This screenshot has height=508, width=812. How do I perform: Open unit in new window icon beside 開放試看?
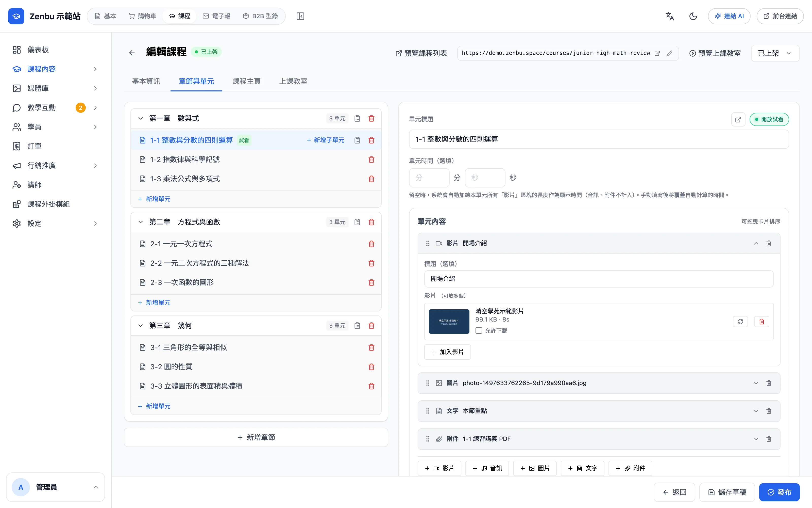[x=738, y=119]
